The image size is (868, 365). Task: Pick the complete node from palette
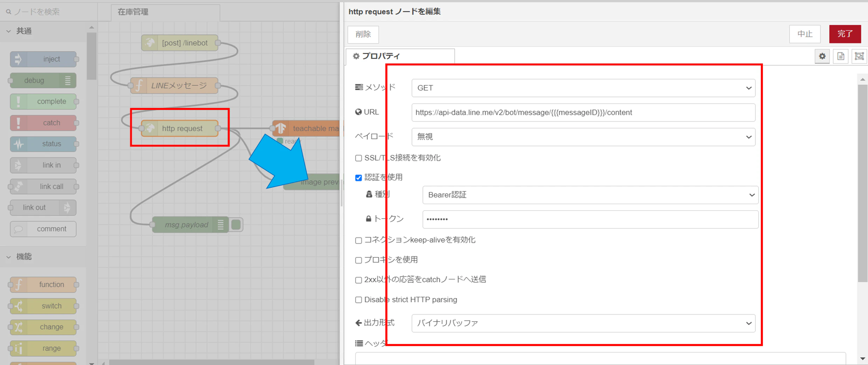point(43,102)
